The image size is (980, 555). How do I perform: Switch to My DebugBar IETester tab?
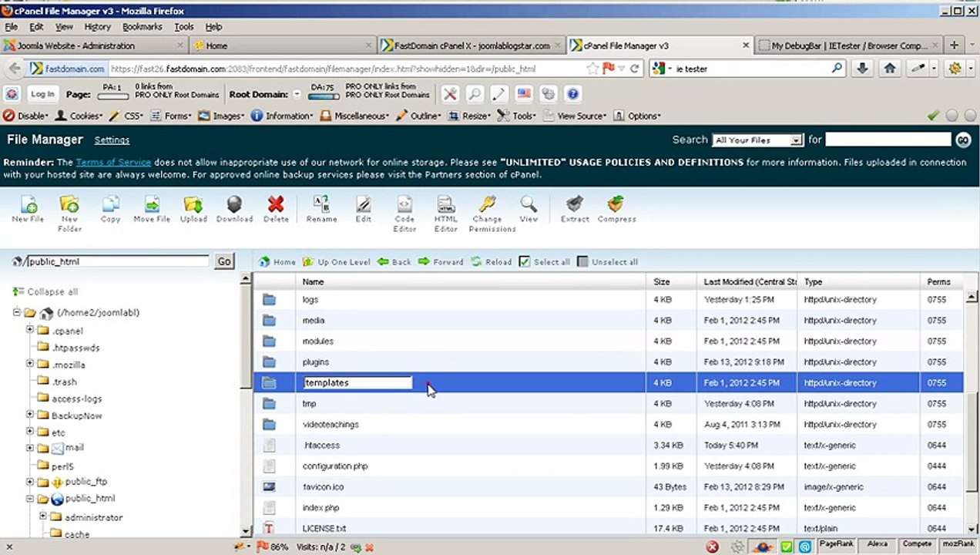(x=849, y=45)
